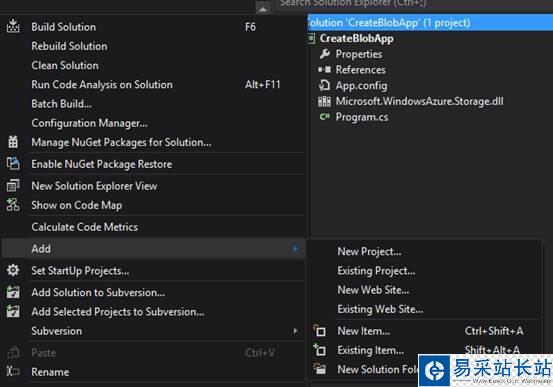
Task: Expand the Subversion submenu arrow
Action: (x=296, y=331)
